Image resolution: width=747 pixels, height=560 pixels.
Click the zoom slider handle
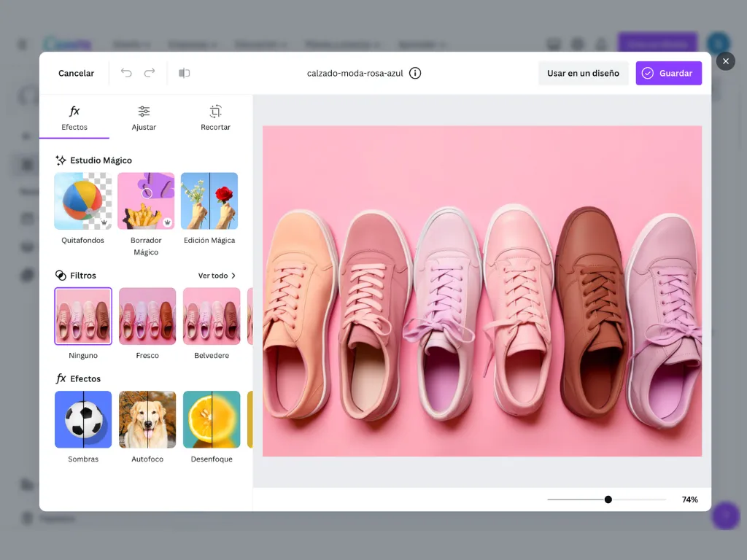(608, 499)
